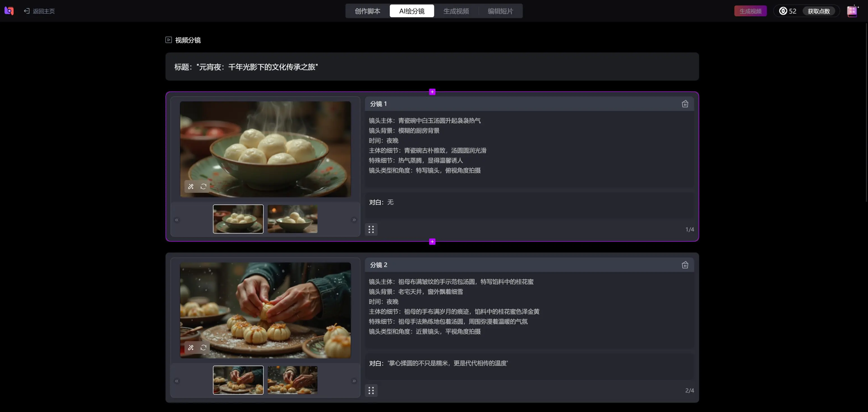This screenshot has width=868, height=412.
Task: Click drag handle dots on 分镜 2
Action: (371, 390)
